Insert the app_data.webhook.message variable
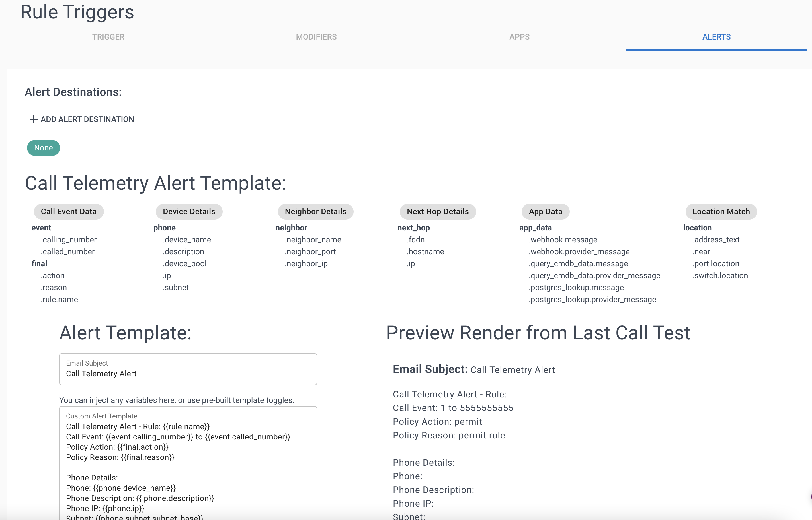The image size is (812, 520). [x=562, y=240]
